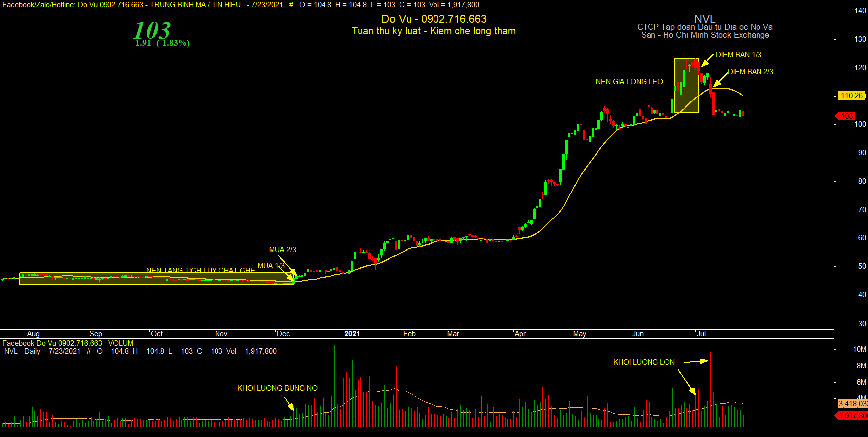Image resolution: width=868 pixels, height=437 pixels.
Task: Click the yellow 110.26 moving average price tag
Action: (x=852, y=96)
